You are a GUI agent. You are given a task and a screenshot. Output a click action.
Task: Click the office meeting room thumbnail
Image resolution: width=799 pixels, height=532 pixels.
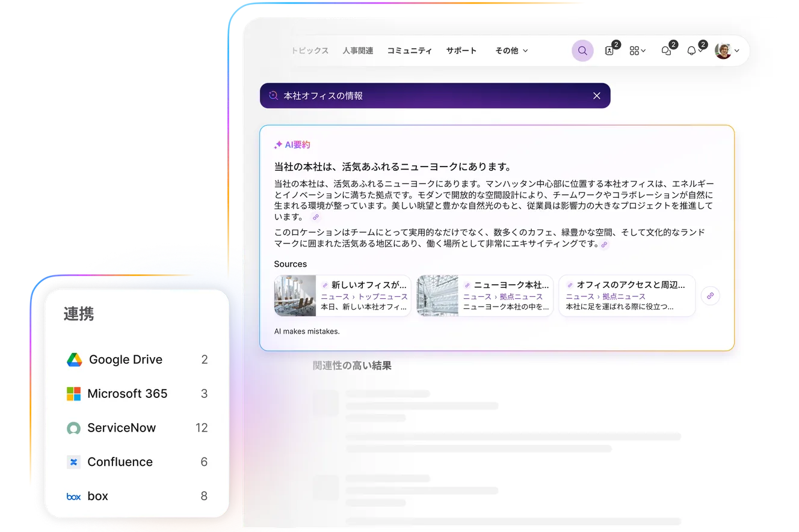pos(295,295)
